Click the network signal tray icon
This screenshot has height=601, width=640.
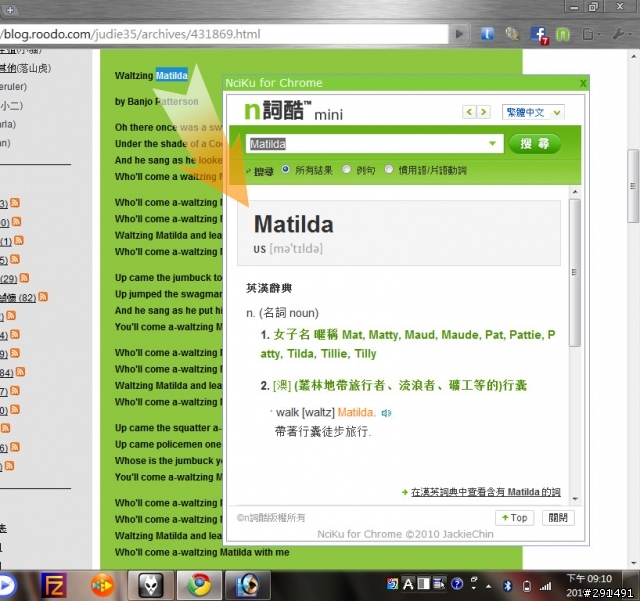pos(546,586)
